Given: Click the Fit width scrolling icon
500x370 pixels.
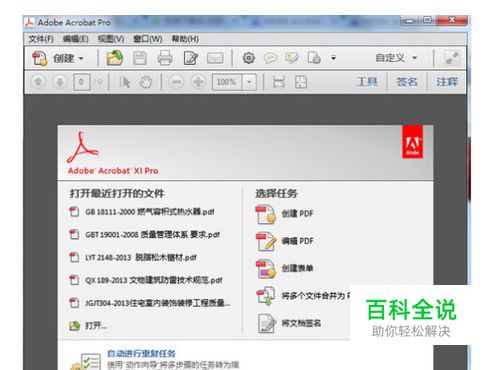Looking at the screenshot, I should click(x=279, y=82).
